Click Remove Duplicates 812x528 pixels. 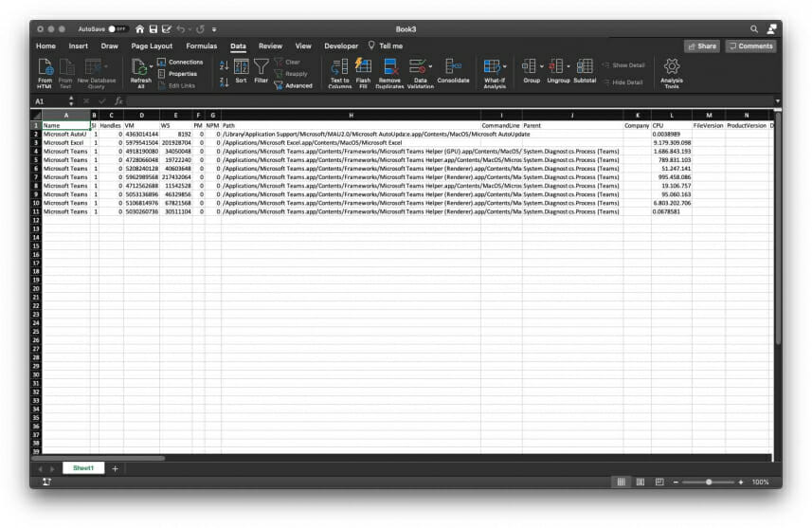(x=389, y=73)
